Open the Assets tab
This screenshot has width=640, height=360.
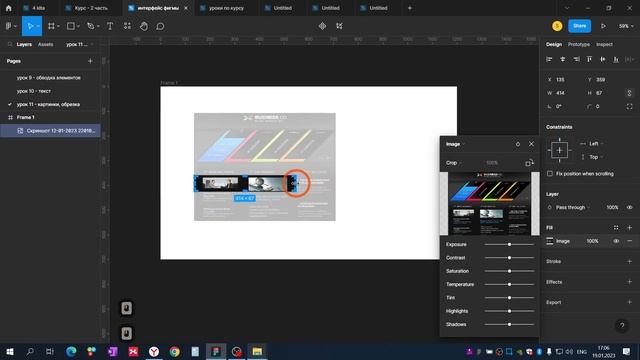pos(45,44)
